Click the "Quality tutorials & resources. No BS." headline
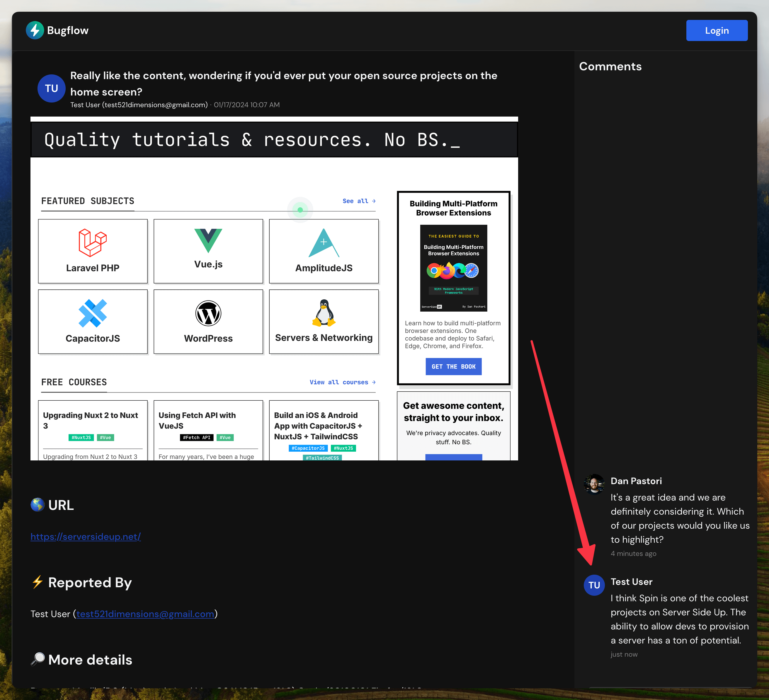The width and height of the screenshot is (769, 700). (252, 139)
